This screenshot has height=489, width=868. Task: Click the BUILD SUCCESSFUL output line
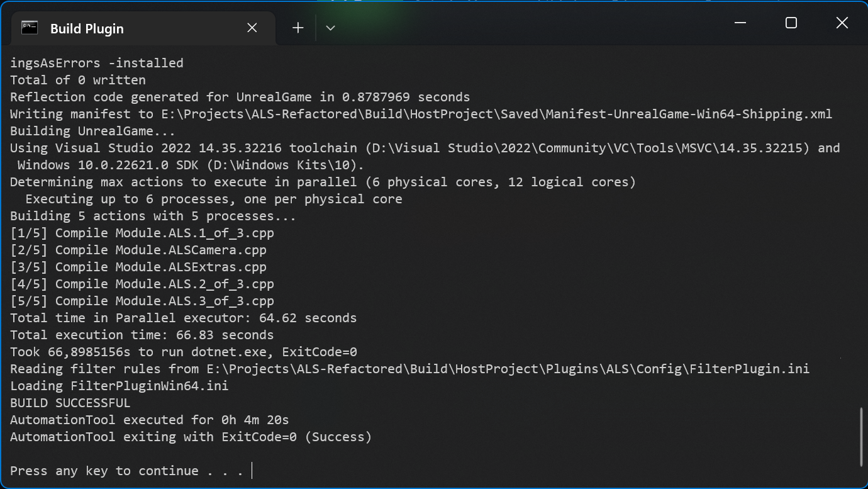tap(69, 403)
